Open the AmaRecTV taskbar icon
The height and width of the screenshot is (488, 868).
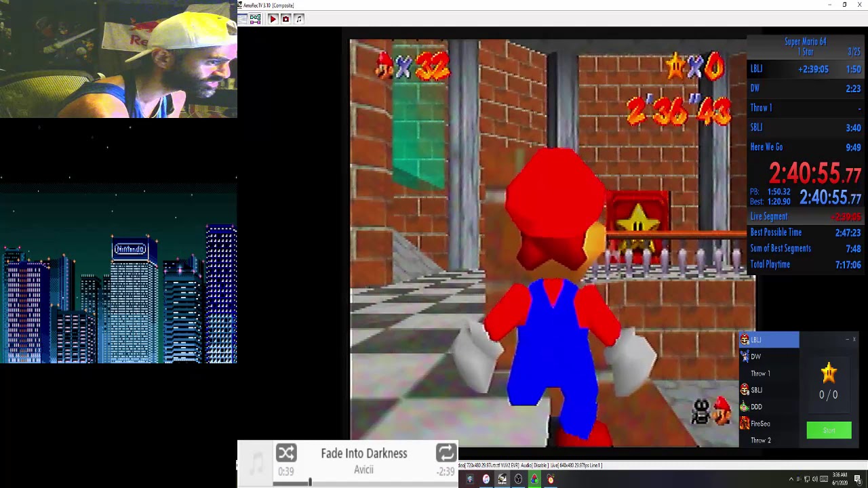coord(502,480)
